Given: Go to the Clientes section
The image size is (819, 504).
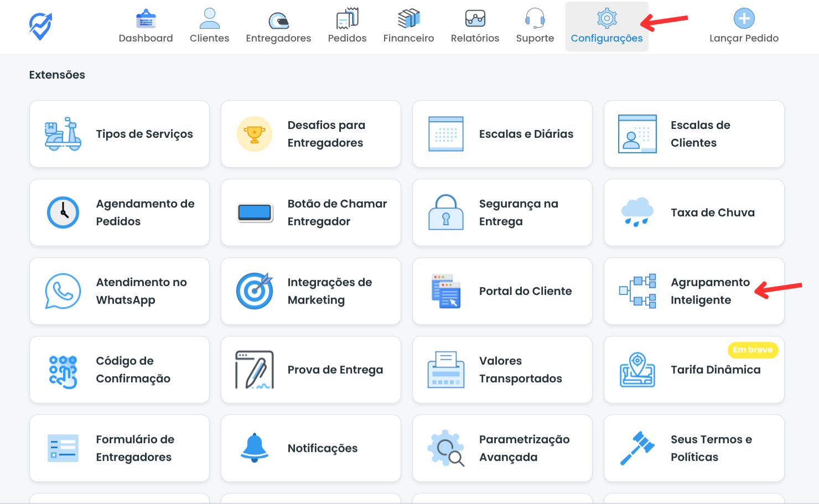Looking at the screenshot, I should point(209,27).
